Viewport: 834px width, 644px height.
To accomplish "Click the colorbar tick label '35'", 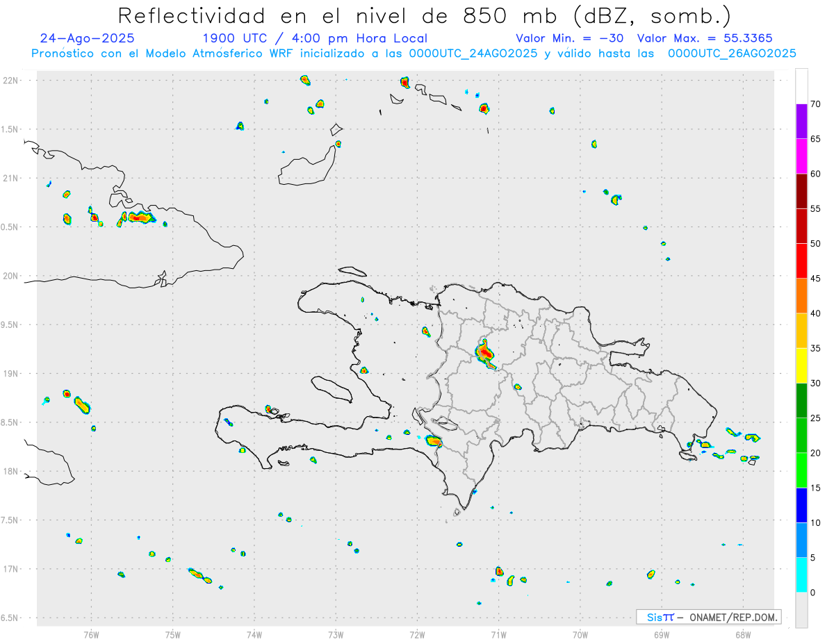I will coord(815,348).
